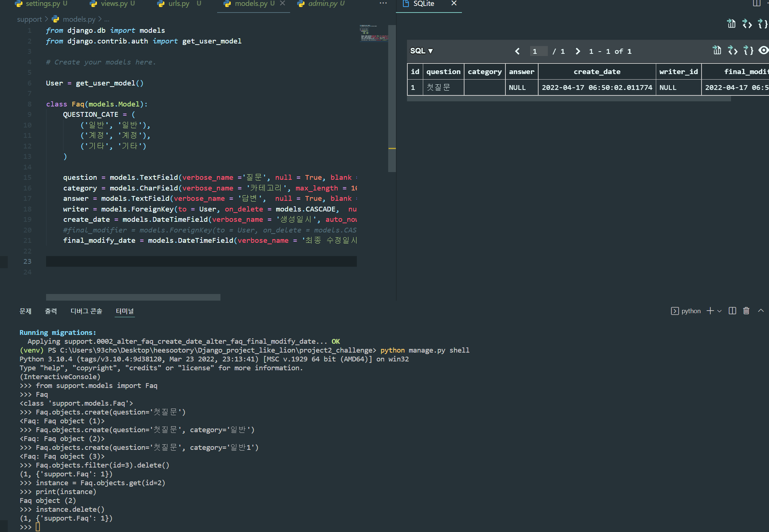Split the SQLite editor right
769x532 pixels.
(756, 3)
